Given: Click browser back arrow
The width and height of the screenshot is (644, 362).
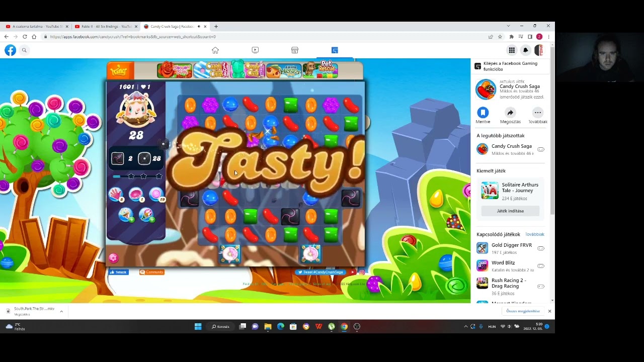Looking at the screenshot, I should click(x=6, y=37).
